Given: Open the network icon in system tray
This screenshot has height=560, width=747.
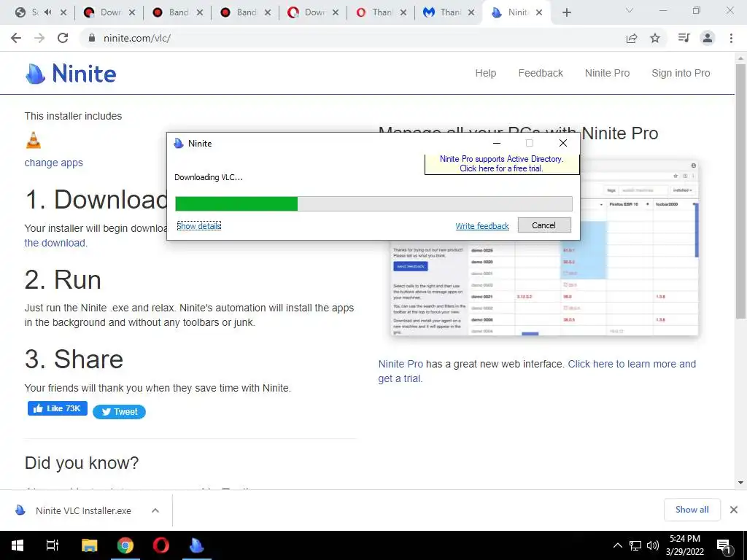Looking at the screenshot, I should click(x=635, y=545).
